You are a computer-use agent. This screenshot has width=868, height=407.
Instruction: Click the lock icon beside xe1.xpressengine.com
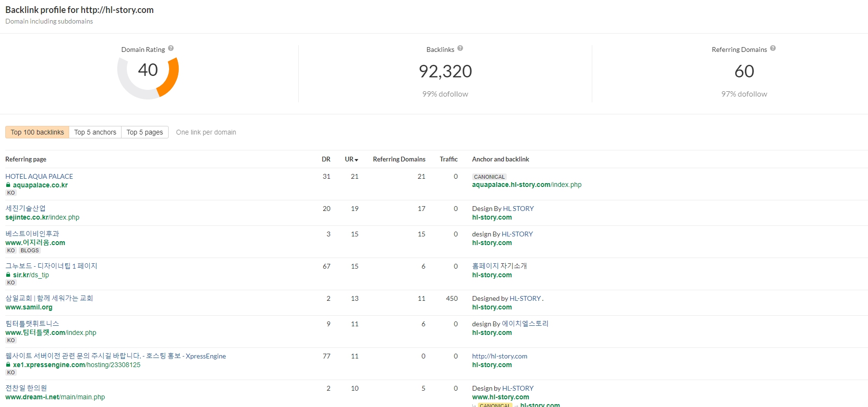pos(8,365)
